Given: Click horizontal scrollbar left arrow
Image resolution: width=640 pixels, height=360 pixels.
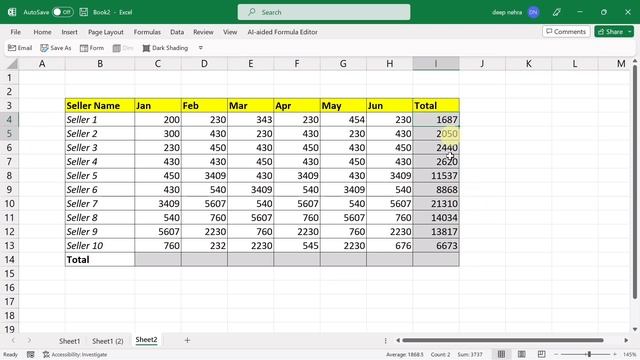Looking at the screenshot, I should [398, 340].
